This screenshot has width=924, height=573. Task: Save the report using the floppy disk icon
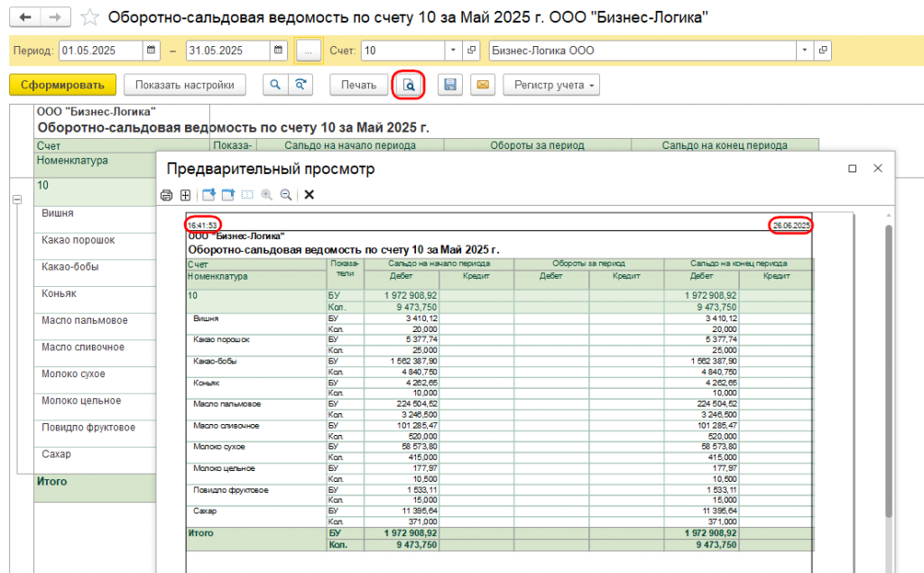click(450, 85)
